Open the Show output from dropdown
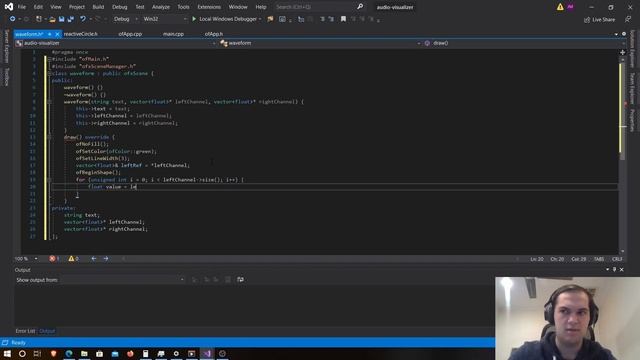The height and width of the screenshot is (360, 640). click(x=122, y=280)
